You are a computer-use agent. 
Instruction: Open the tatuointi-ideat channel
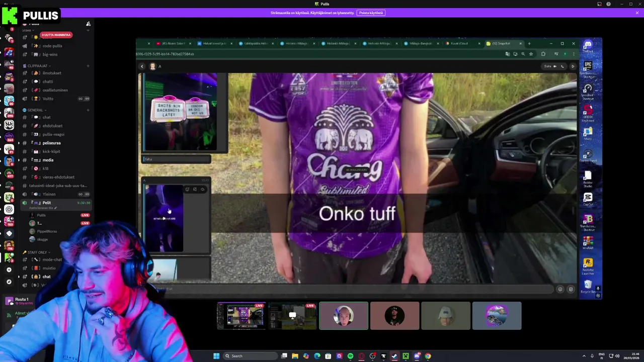tap(58, 186)
